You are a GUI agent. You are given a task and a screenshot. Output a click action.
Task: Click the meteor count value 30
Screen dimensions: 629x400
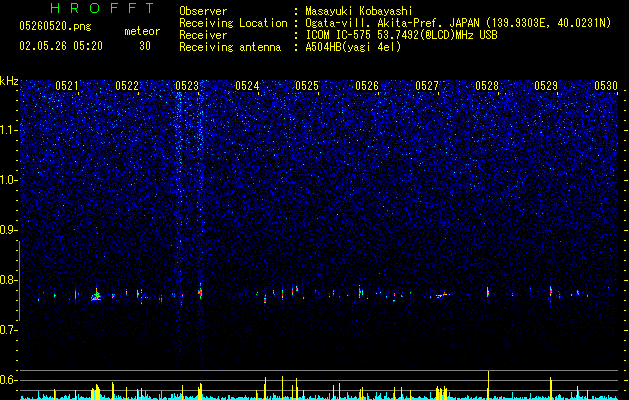tap(145, 46)
